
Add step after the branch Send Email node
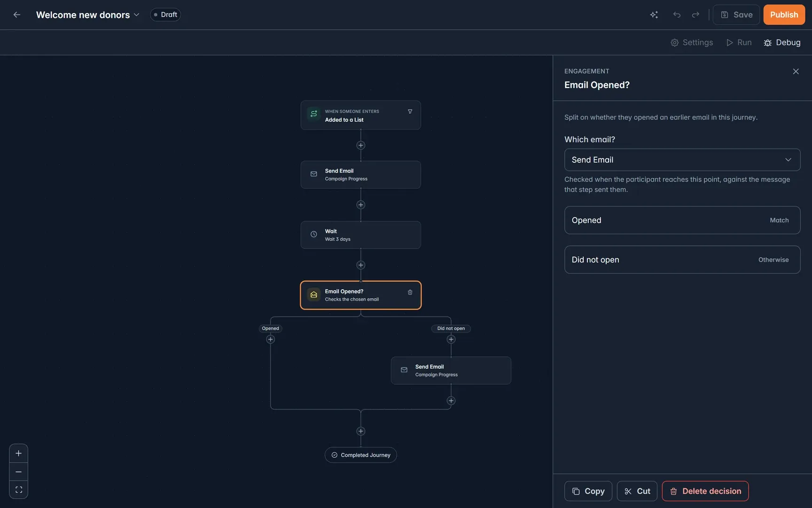coord(451,401)
